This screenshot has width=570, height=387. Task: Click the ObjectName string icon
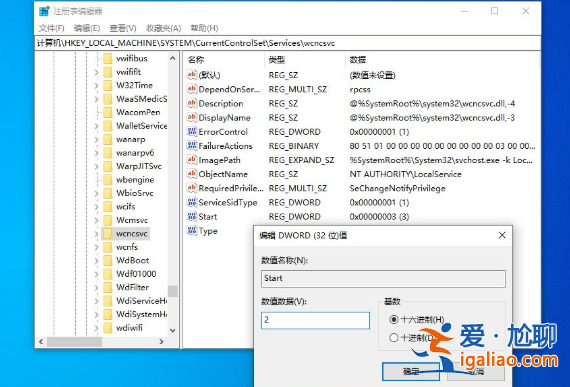coord(192,174)
